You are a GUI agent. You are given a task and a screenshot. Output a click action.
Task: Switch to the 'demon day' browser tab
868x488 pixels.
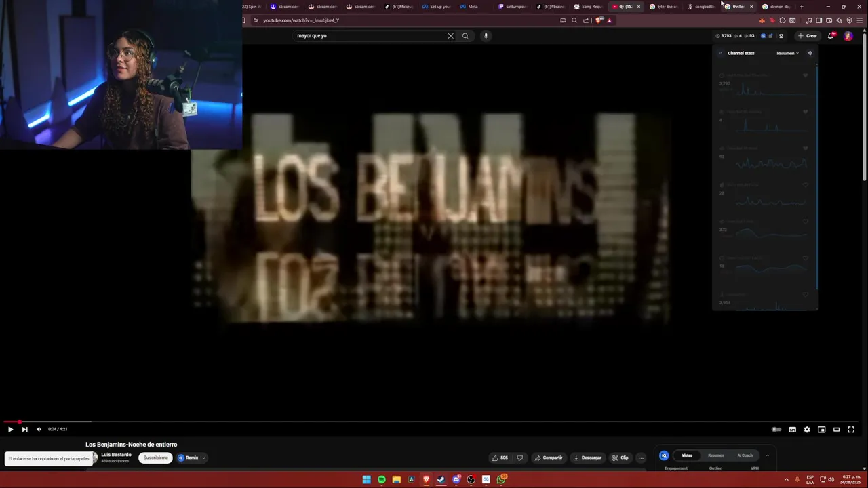tap(776, 7)
